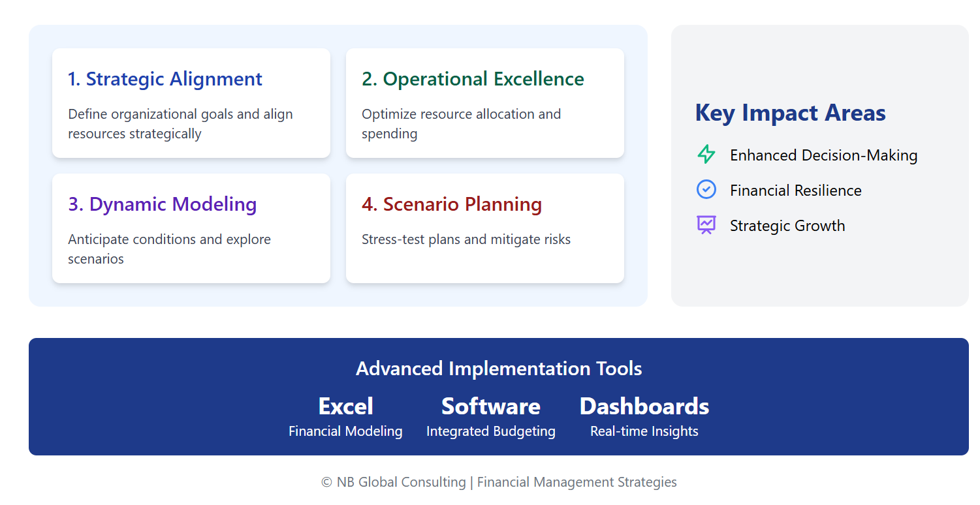This screenshot has height=505, width=980.
Task: Click the circled checkmark icon
Action: pyautogui.click(x=706, y=190)
